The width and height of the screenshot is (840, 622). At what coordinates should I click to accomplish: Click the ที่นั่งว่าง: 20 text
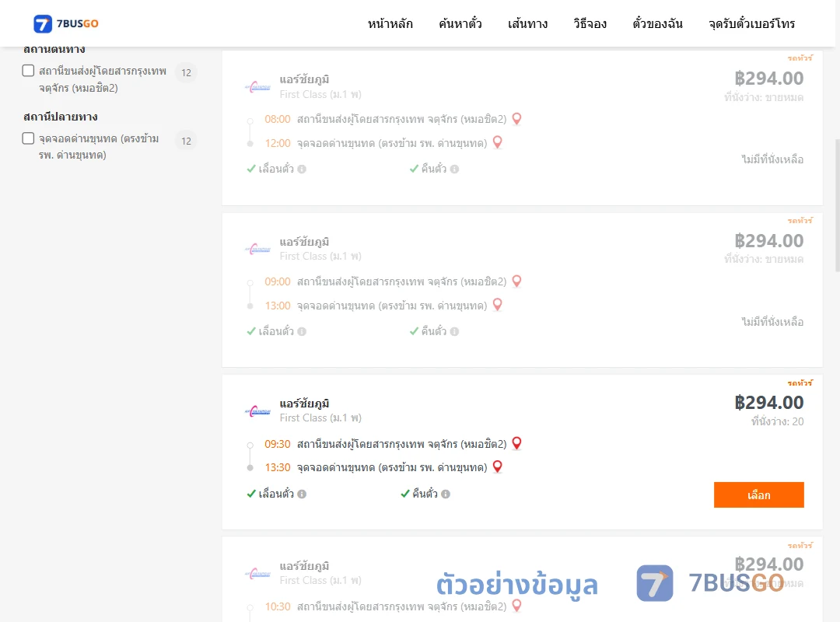point(777,421)
